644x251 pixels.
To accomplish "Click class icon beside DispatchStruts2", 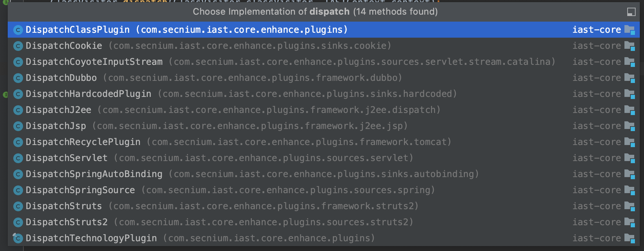I will pyautogui.click(x=18, y=222).
